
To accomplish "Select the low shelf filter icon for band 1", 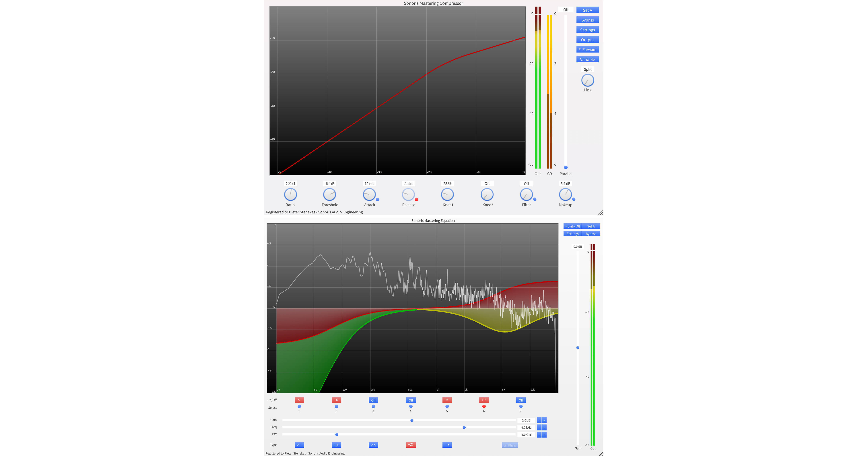I will 299,445.
